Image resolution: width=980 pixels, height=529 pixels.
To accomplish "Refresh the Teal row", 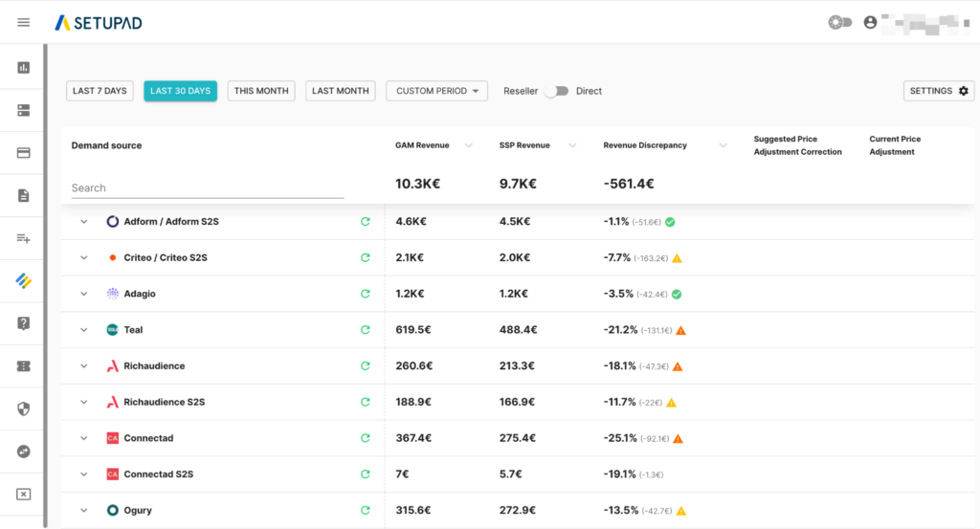I will coord(365,330).
